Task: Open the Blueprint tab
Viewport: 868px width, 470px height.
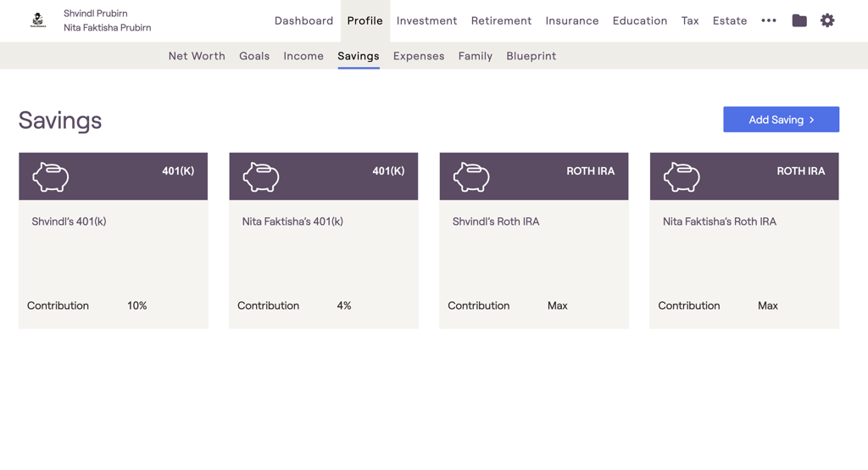Action: (531, 56)
